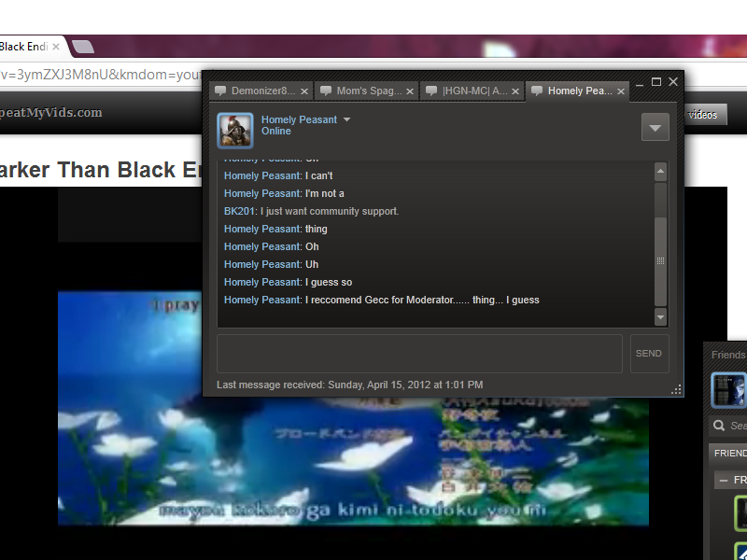Click the Homely Peasant name in chat header
Image resolution: width=747 pixels, height=560 pixels.
[299, 119]
